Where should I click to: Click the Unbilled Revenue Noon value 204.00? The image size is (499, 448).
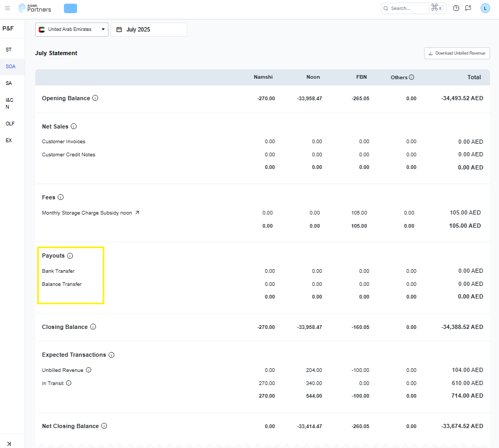[x=314, y=370]
